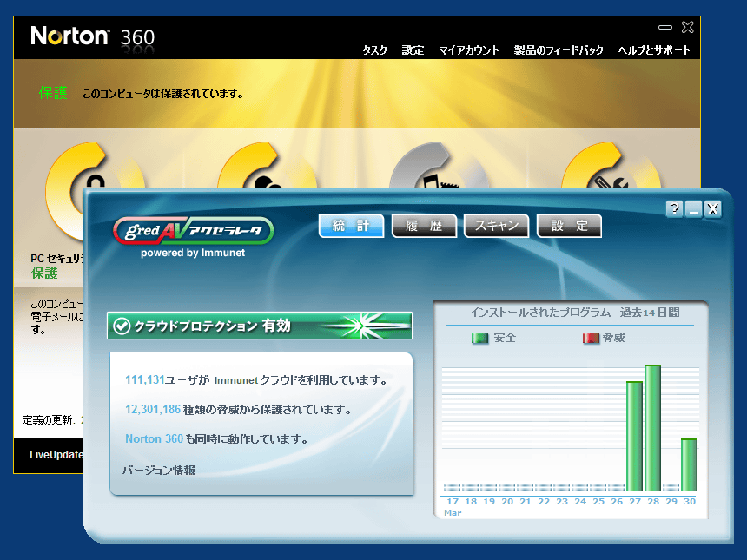This screenshot has height=560, width=747.
Task: Click the powered by Immunet text
Action: (x=193, y=253)
